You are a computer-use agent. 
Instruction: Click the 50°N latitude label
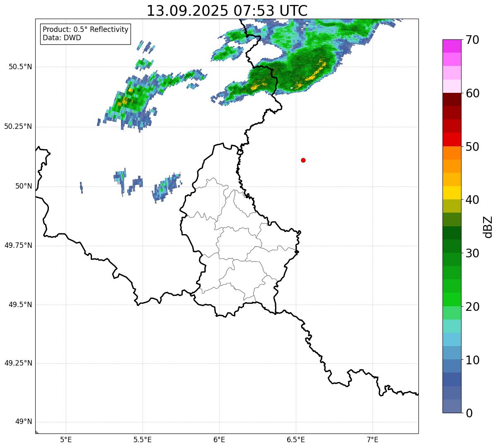pos(24,186)
